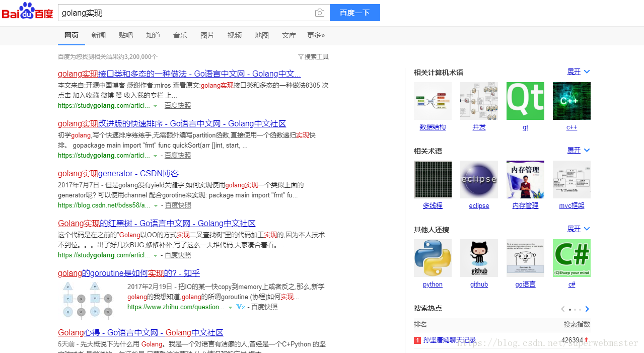Screen dimensions: 644x353
Task: Select the C++ related term image
Action: (571, 101)
